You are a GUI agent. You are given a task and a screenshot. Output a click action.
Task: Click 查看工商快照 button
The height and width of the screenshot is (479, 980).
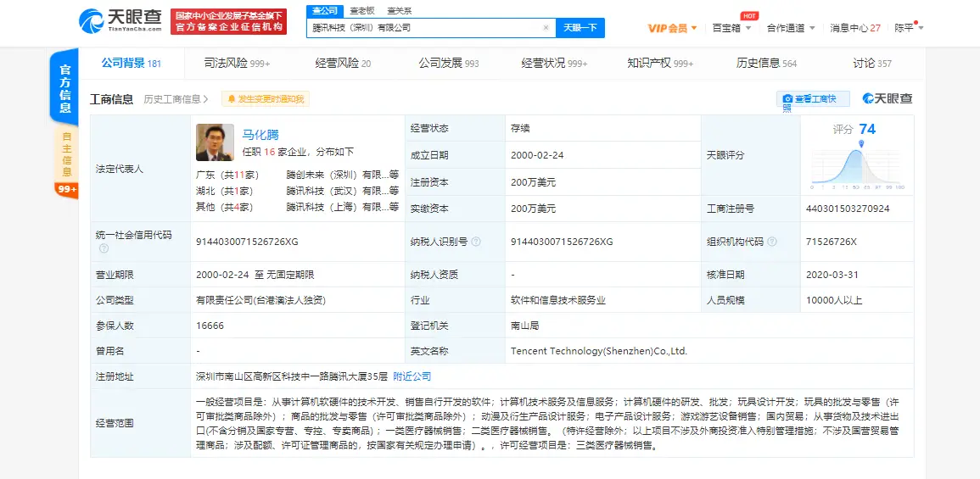coord(814,98)
